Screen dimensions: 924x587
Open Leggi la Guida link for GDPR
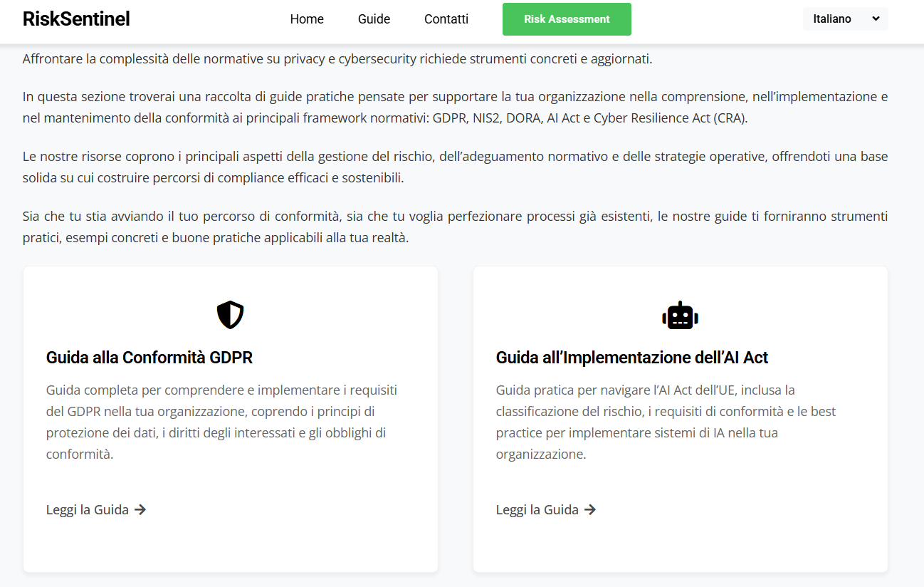[88, 509]
